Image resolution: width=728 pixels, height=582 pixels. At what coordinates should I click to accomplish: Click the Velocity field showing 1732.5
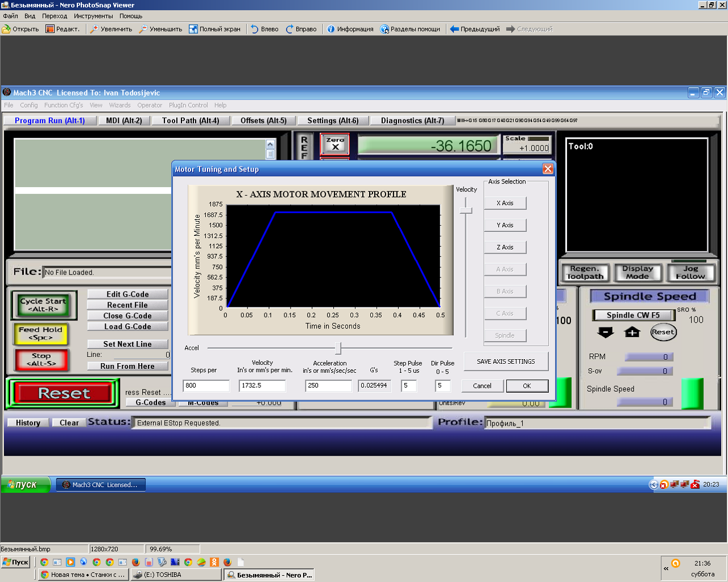[262, 385]
